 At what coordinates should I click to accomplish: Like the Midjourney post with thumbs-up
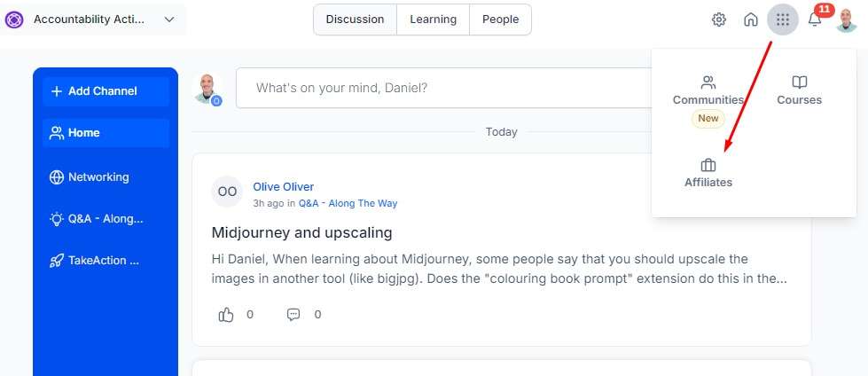(x=226, y=314)
